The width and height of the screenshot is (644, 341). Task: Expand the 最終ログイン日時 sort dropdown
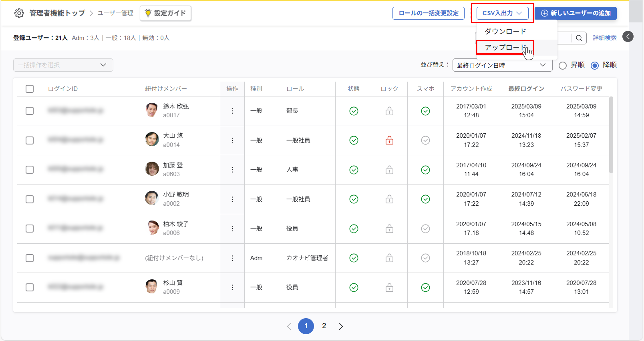click(x=502, y=65)
